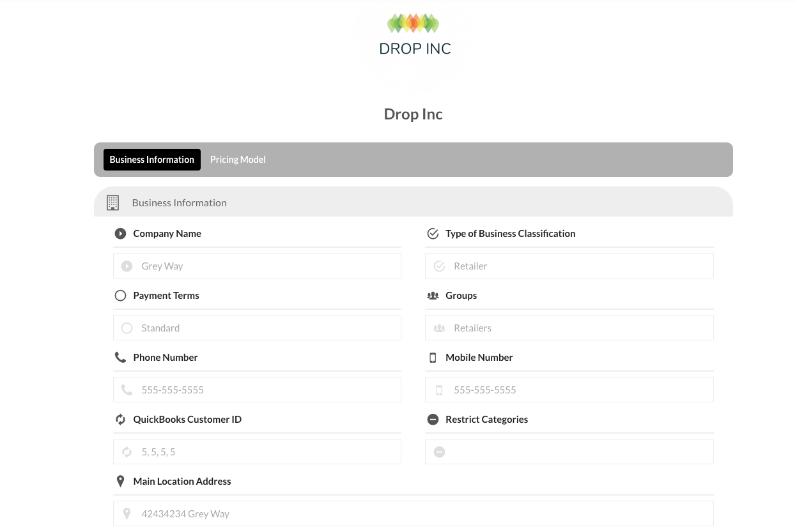This screenshot has height=532, width=797.
Task: Click the grey people icon inside Retailers field
Action: click(439, 328)
